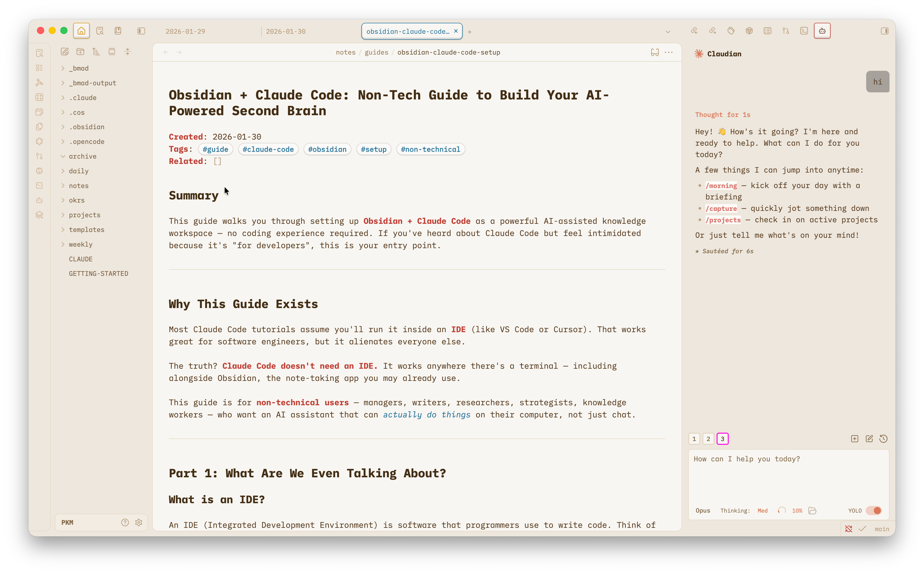
Task: Click the #claude-code tag
Action: [268, 149]
